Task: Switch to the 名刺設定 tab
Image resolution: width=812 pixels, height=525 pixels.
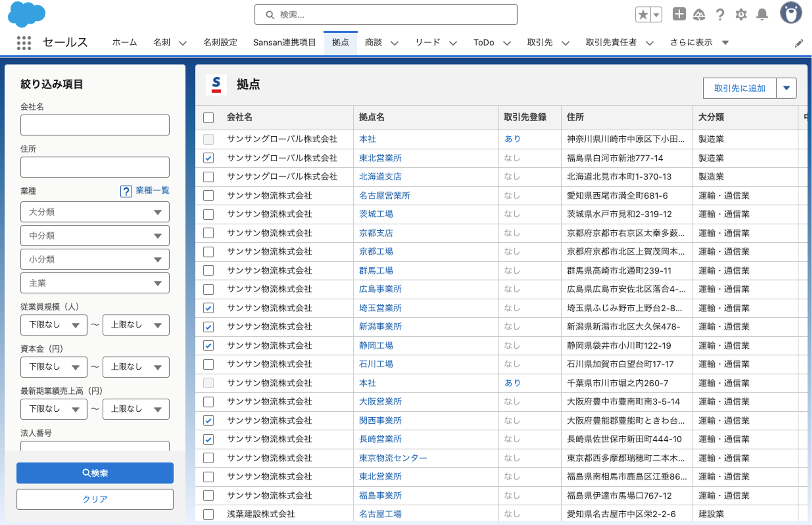Action: [220, 42]
